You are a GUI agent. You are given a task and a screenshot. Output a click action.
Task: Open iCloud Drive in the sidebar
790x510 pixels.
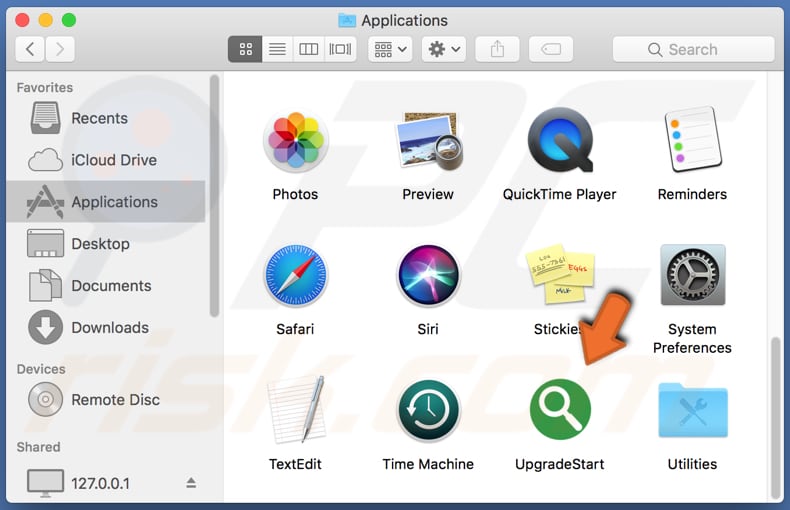coord(106,160)
